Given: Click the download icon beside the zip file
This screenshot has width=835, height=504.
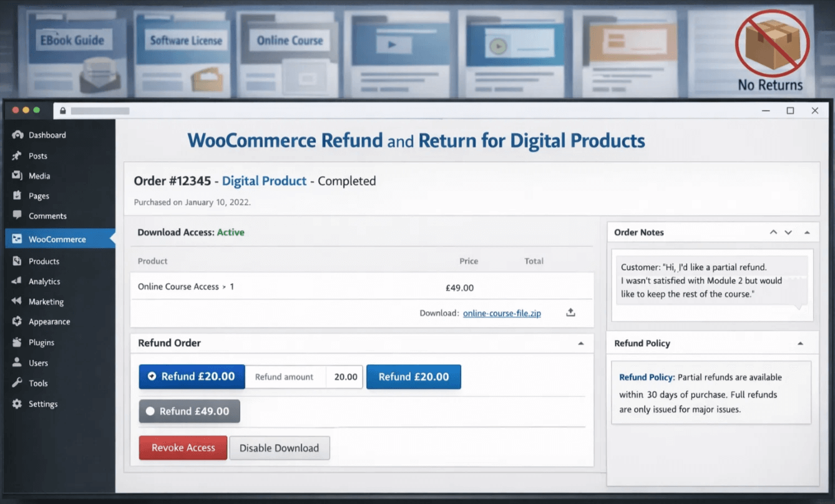Looking at the screenshot, I should click(570, 313).
